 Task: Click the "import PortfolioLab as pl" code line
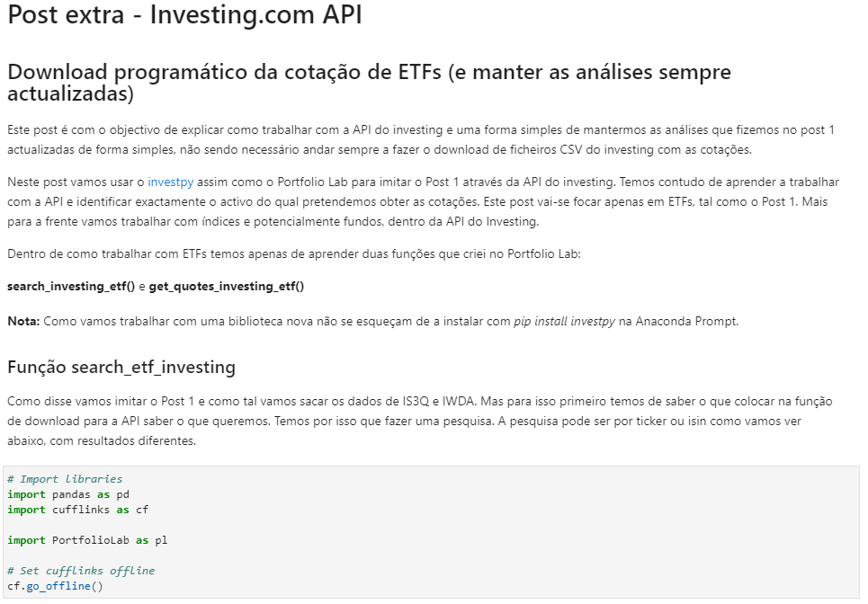pyautogui.click(x=86, y=540)
